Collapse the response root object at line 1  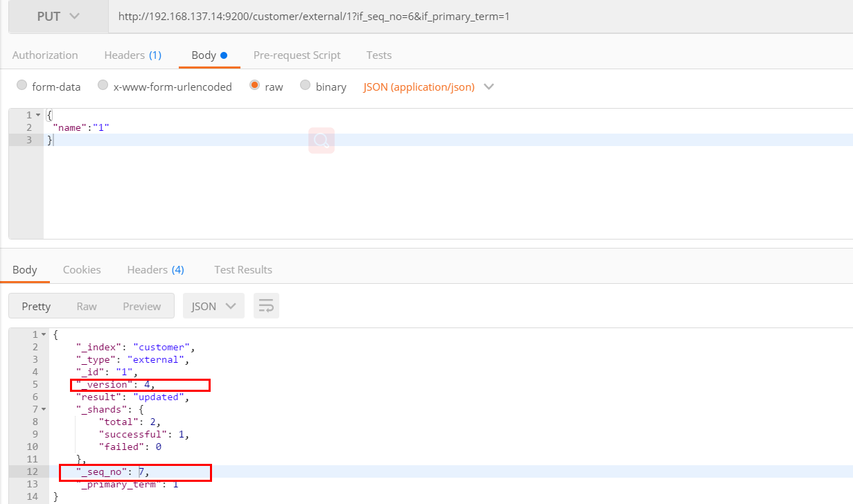44,334
